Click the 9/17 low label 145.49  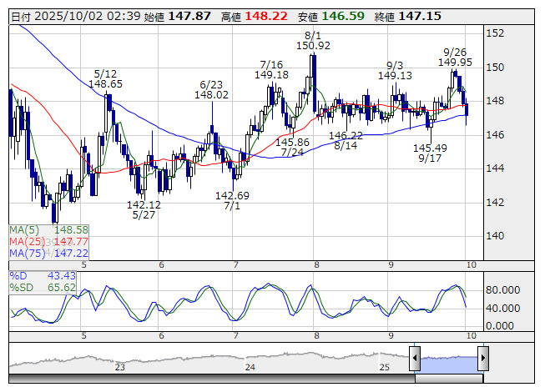click(430, 148)
